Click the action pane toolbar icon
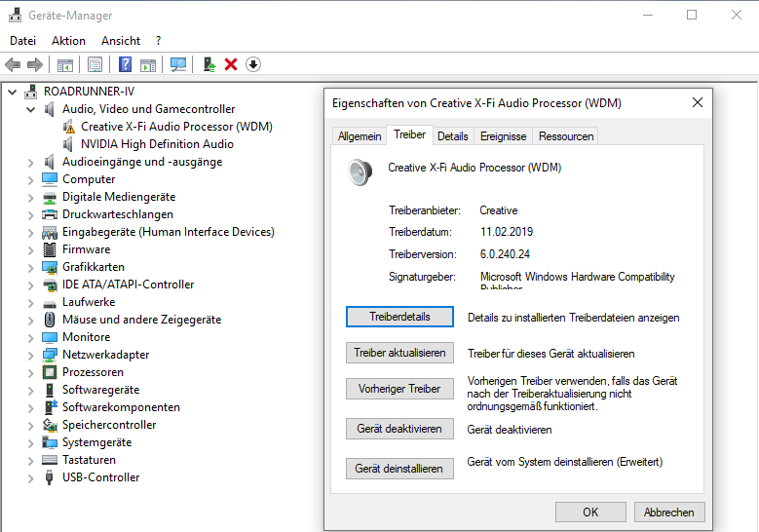This screenshot has height=532, width=759. pyautogui.click(x=148, y=64)
